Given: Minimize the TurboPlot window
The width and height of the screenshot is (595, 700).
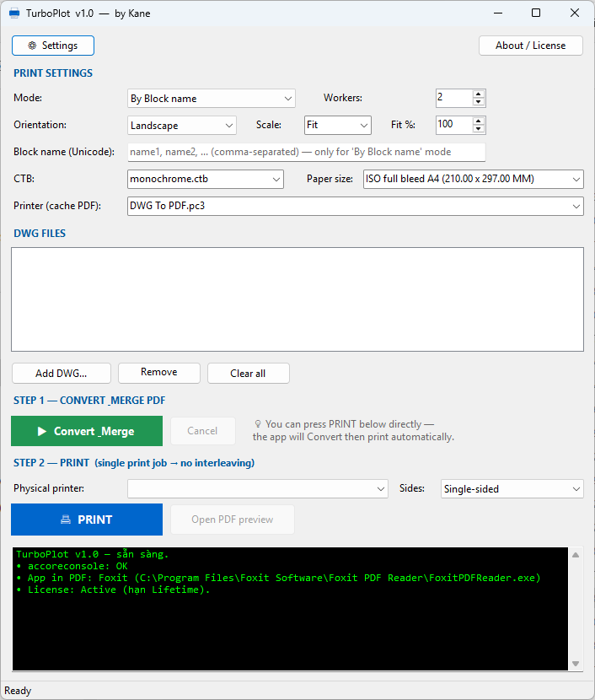Looking at the screenshot, I should [498, 13].
